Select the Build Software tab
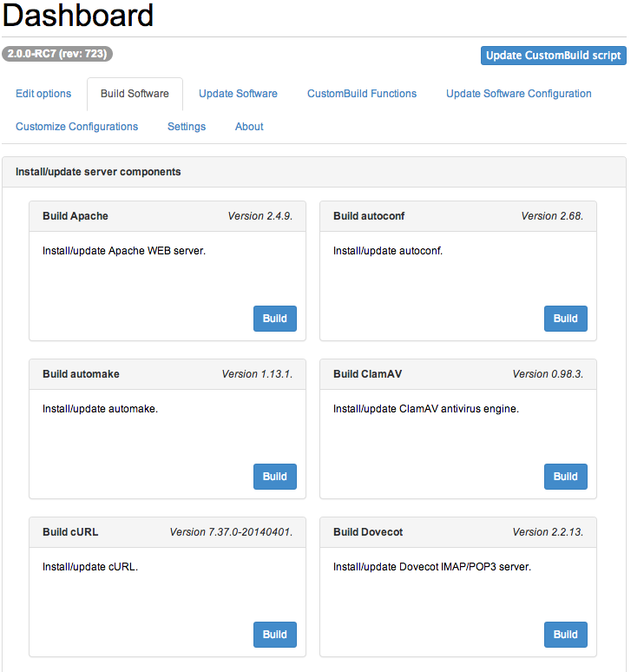This screenshot has width=644, height=672. pos(135,94)
